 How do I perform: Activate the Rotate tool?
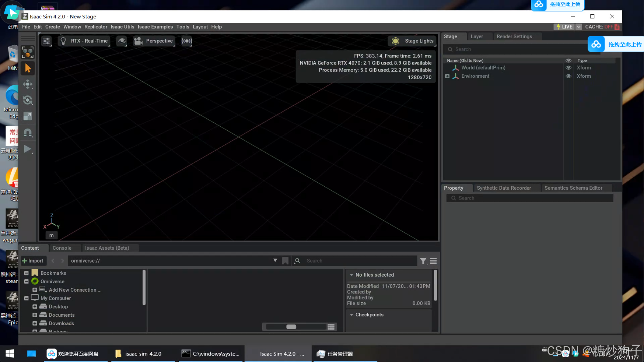pyautogui.click(x=28, y=100)
